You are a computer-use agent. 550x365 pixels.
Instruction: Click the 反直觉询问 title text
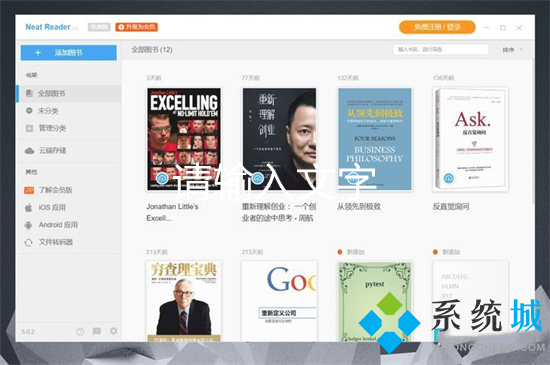(x=451, y=207)
